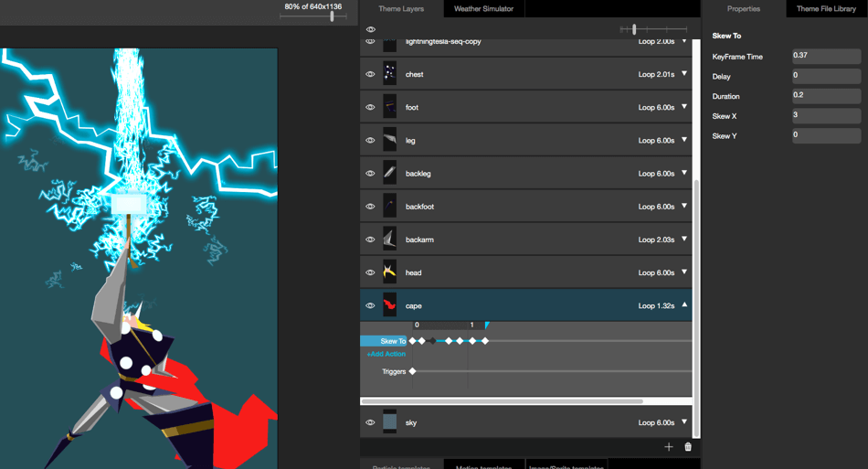Expand the chest layer timeline
The height and width of the screenshot is (469, 868).
(x=684, y=74)
